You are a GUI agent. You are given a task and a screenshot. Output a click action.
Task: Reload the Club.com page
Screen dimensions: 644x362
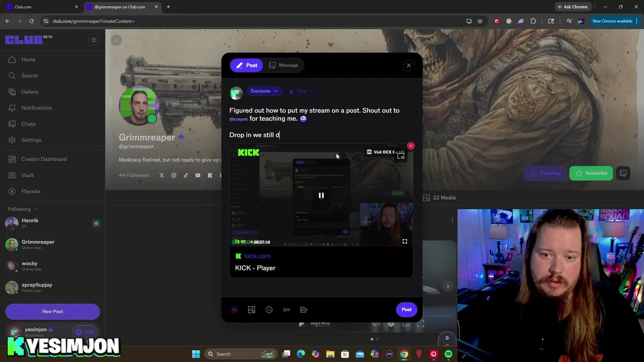31,21
